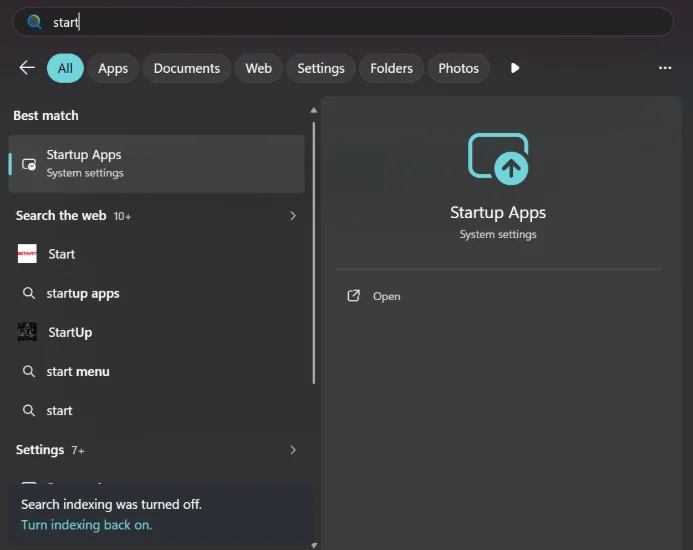The width and height of the screenshot is (693, 550).
Task: Switch to the Documents filter tab
Action: click(x=187, y=68)
